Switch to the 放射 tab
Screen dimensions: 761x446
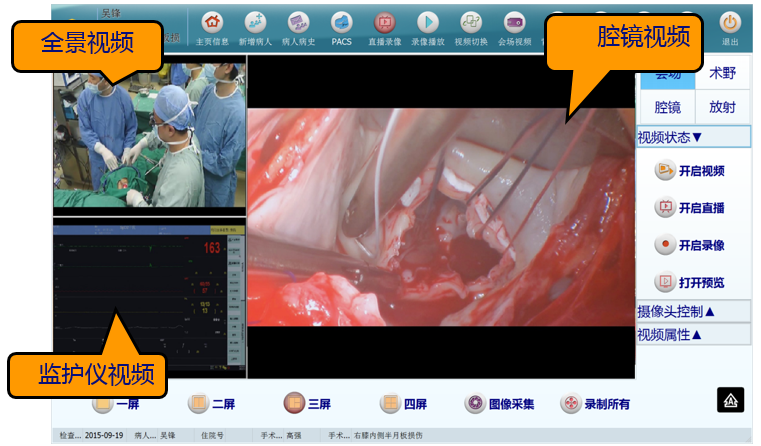pos(722,107)
